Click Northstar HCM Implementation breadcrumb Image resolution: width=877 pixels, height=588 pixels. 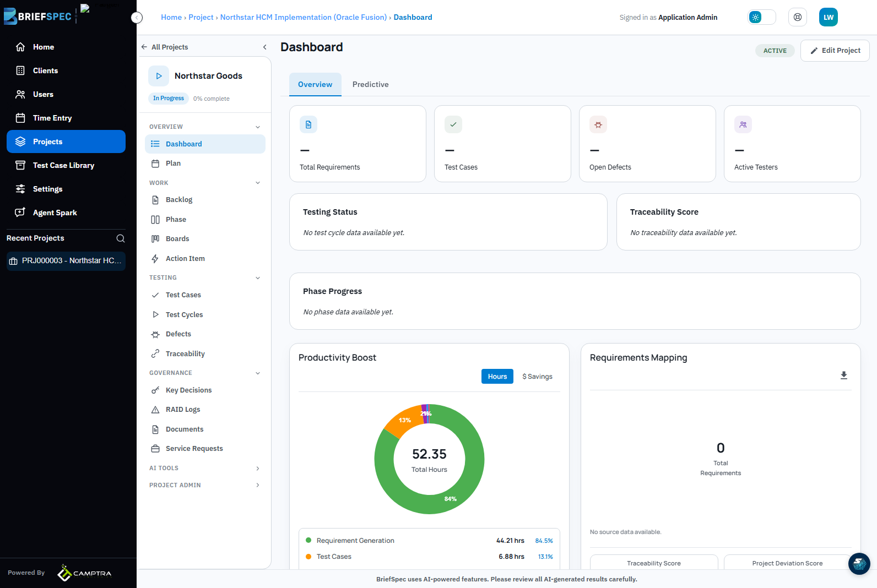[x=304, y=18]
